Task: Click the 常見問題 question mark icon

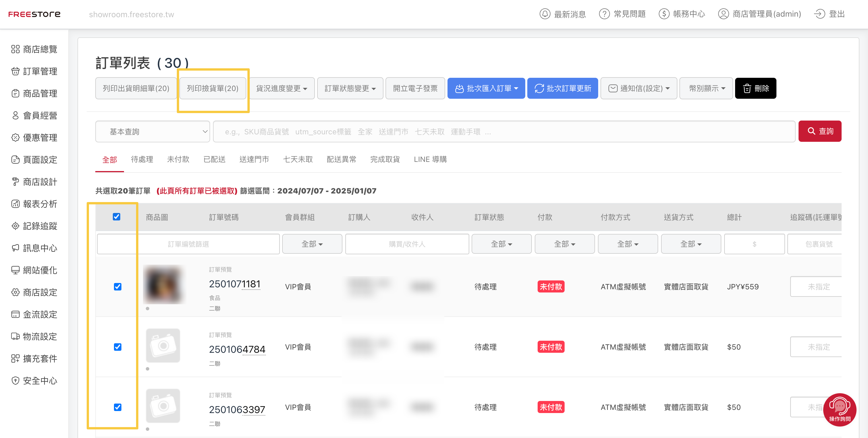Action: pyautogui.click(x=604, y=14)
